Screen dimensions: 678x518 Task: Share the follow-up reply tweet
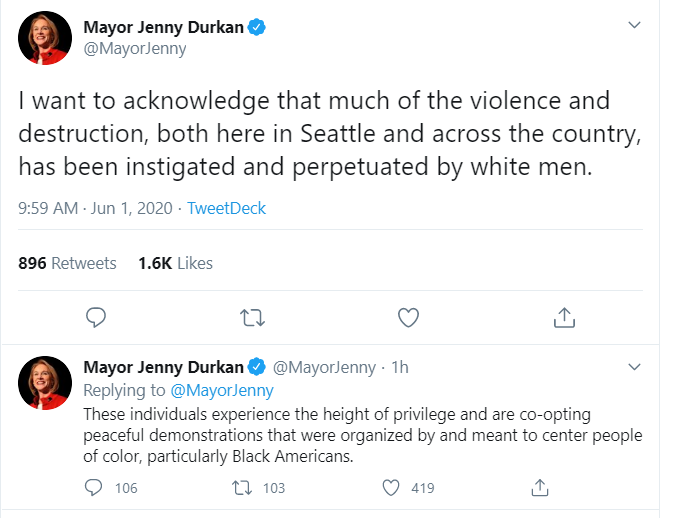tap(540, 488)
